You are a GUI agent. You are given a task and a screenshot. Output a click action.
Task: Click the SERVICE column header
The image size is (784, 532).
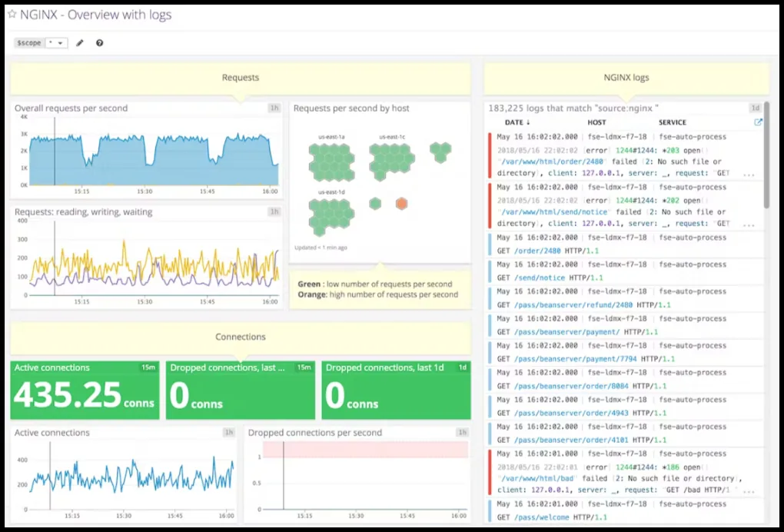[673, 122]
